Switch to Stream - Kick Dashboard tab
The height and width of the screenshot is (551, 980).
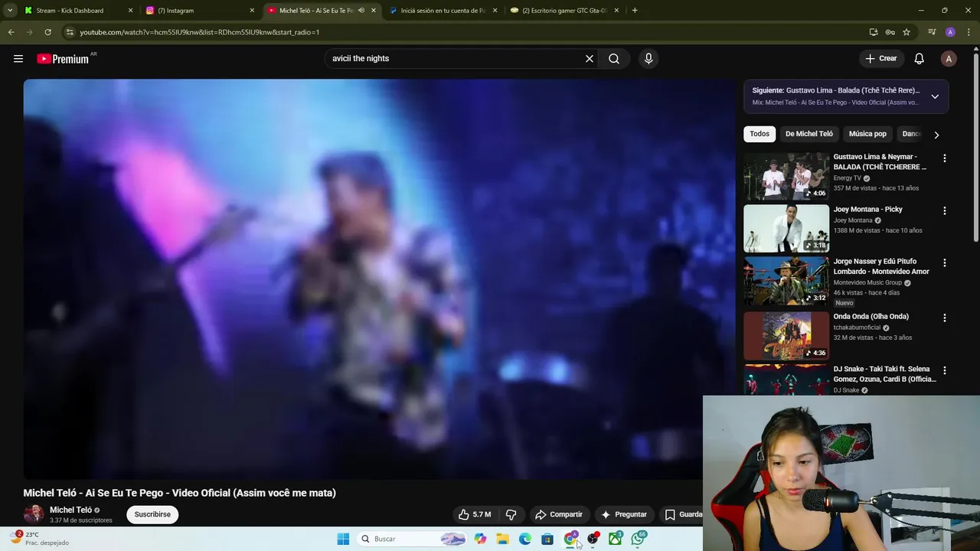pos(77,11)
